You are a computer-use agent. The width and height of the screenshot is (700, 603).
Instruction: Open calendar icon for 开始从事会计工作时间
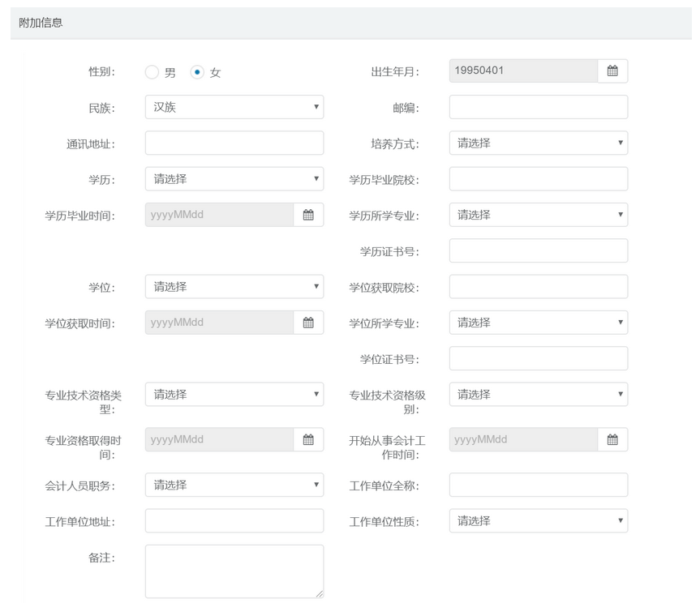click(612, 439)
